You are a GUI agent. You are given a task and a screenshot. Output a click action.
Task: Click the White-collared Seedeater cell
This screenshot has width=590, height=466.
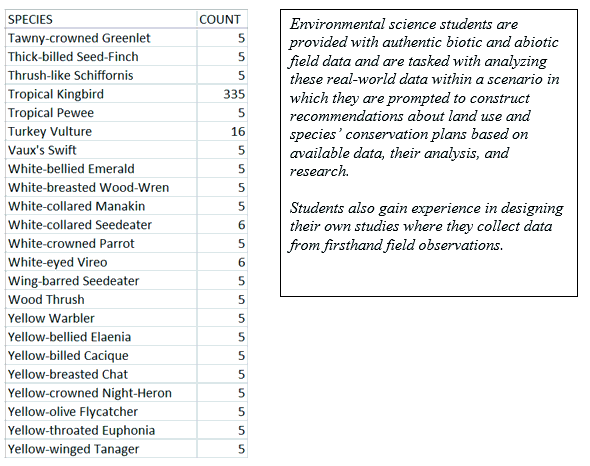(x=101, y=225)
